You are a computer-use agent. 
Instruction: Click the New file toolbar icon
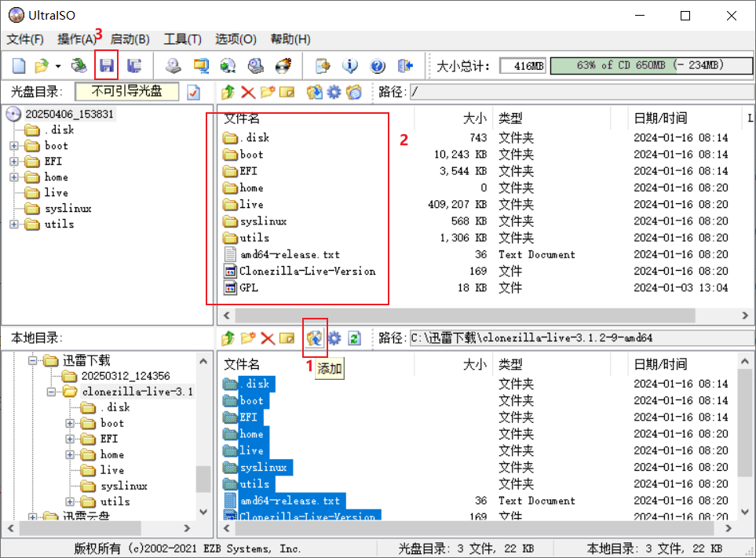coord(19,66)
